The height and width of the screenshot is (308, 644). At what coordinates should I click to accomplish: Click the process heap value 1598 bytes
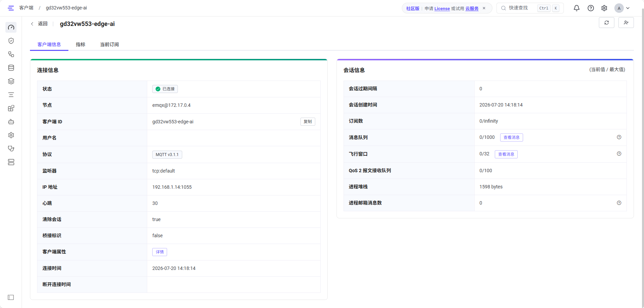pos(491,187)
